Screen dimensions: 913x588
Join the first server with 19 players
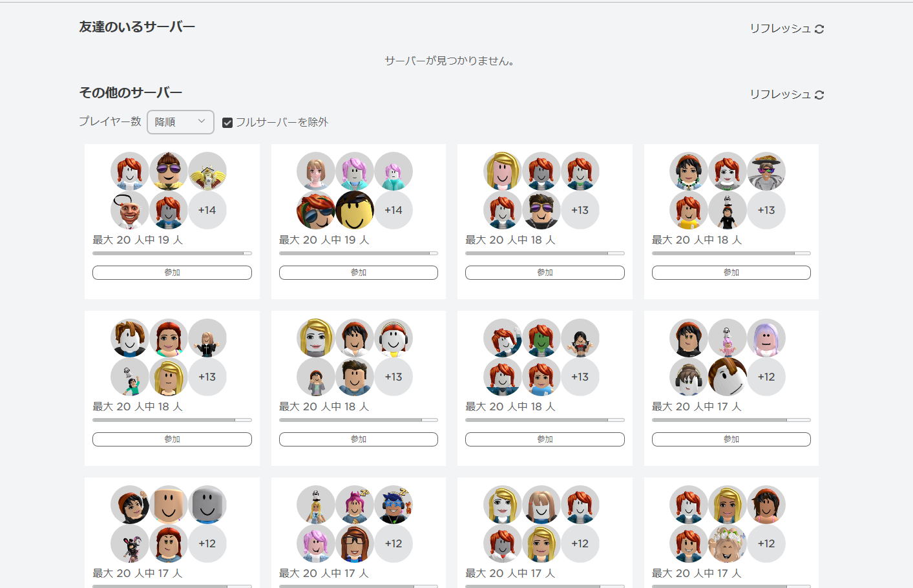coord(172,273)
